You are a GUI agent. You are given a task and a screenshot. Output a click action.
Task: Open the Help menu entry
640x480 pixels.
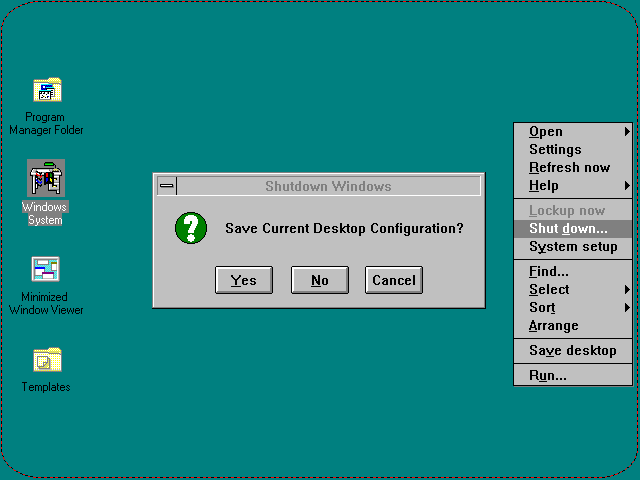(573, 185)
